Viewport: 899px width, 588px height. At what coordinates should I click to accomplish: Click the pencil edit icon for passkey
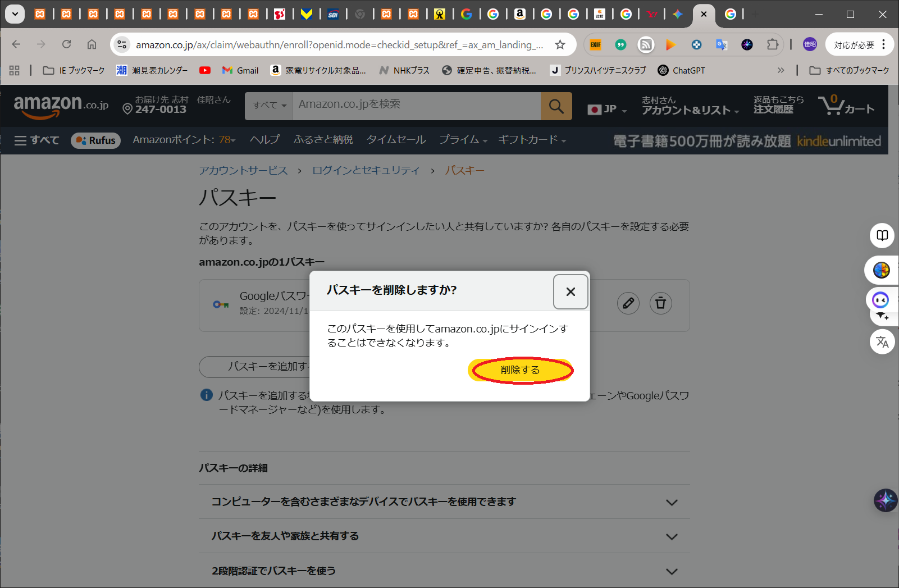click(628, 303)
